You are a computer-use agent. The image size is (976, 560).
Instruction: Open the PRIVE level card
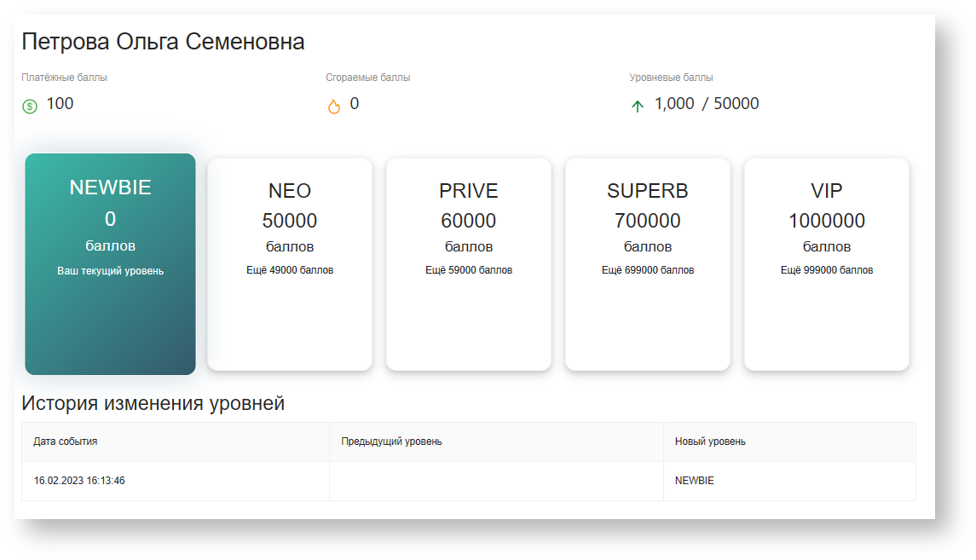[x=469, y=264]
